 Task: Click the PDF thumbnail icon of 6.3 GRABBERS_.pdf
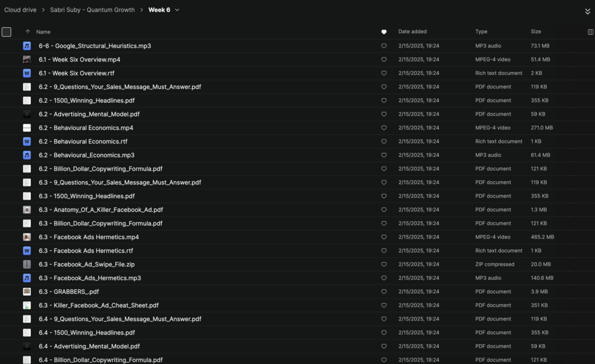coord(27,291)
